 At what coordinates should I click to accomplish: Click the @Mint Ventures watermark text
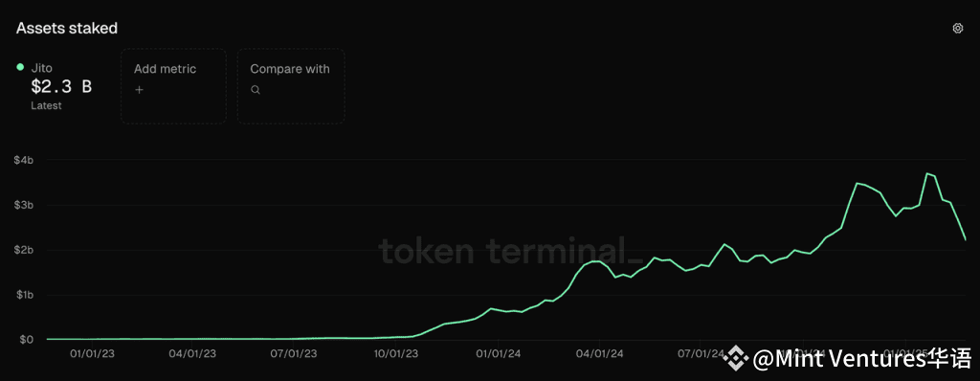pyautogui.click(x=862, y=360)
